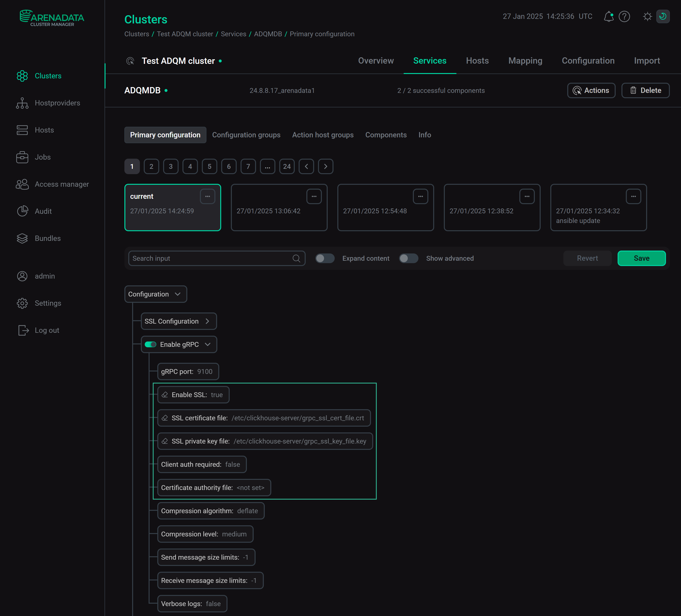Click edit marker icon for SSL private key file
Image resolution: width=681 pixels, height=616 pixels.
pyautogui.click(x=165, y=441)
